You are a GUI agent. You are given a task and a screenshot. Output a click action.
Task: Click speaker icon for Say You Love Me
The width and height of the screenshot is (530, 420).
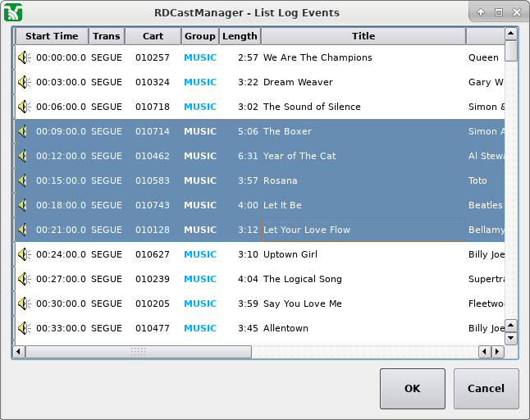[24, 304]
